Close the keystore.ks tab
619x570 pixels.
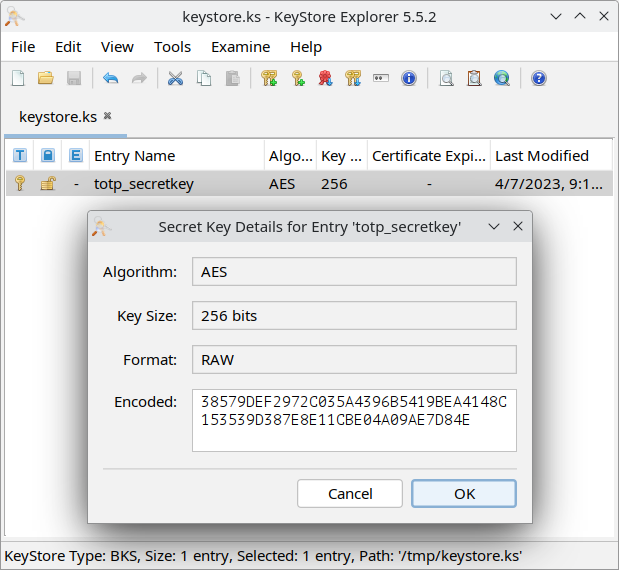[107, 116]
